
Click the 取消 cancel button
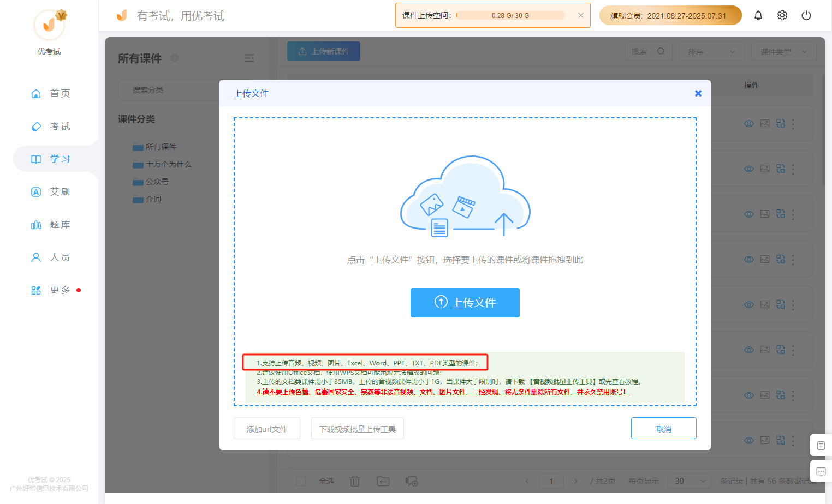[664, 428]
